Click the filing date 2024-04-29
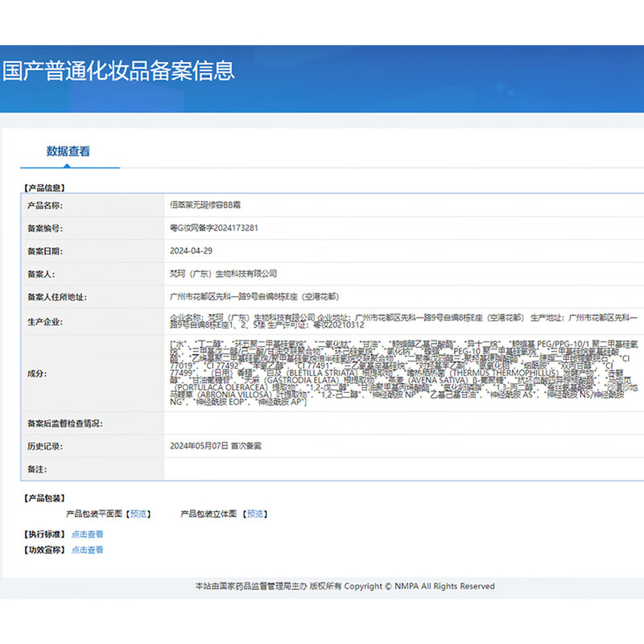 (190, 251)
